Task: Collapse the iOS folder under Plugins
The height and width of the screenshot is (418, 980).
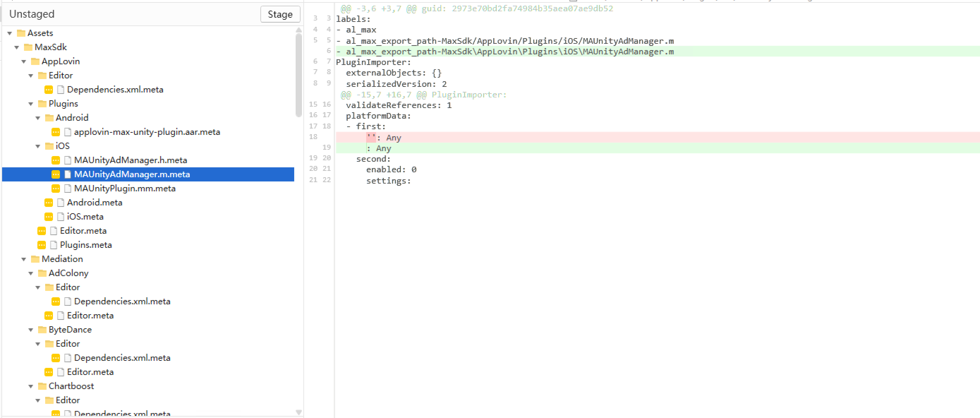Action: 38,146
